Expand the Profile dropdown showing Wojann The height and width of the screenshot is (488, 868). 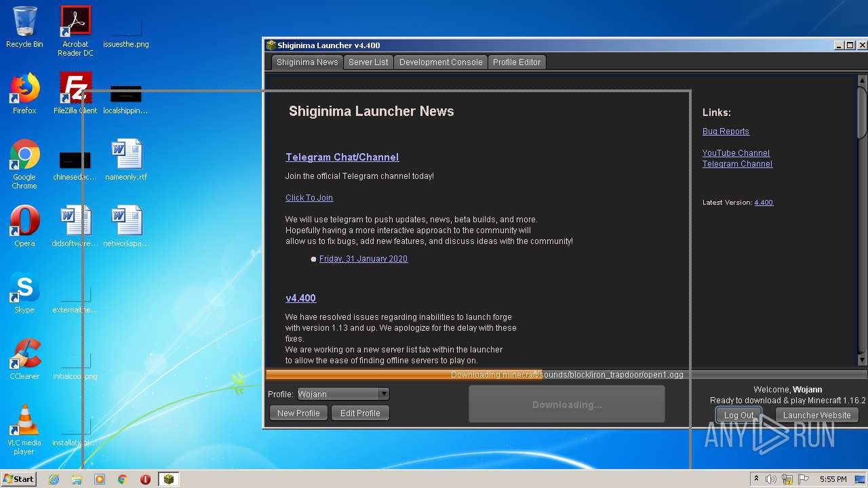(343, 394)
